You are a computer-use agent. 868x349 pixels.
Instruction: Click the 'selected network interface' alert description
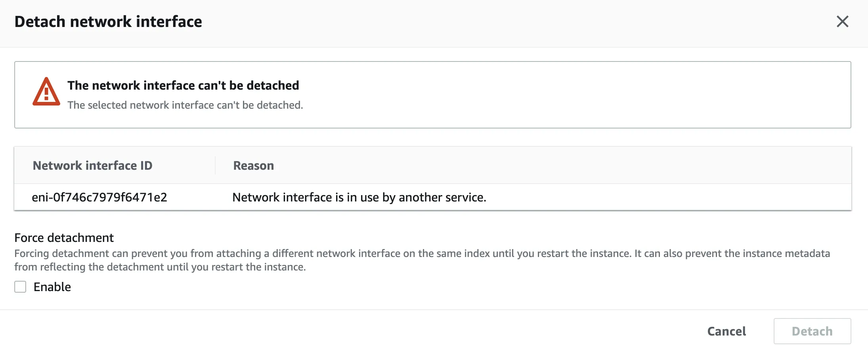[x=185, y=105]
